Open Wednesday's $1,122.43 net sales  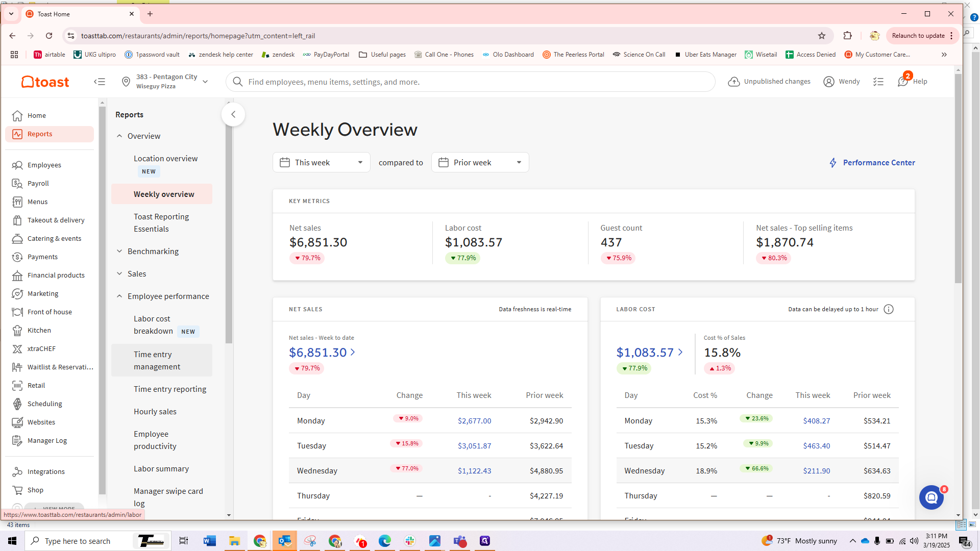coord(474,471)
